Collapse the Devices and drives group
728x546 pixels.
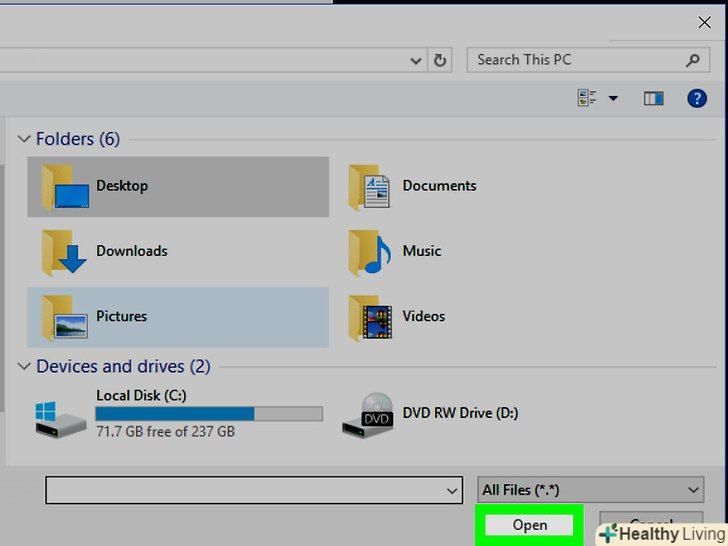[25, 366]
